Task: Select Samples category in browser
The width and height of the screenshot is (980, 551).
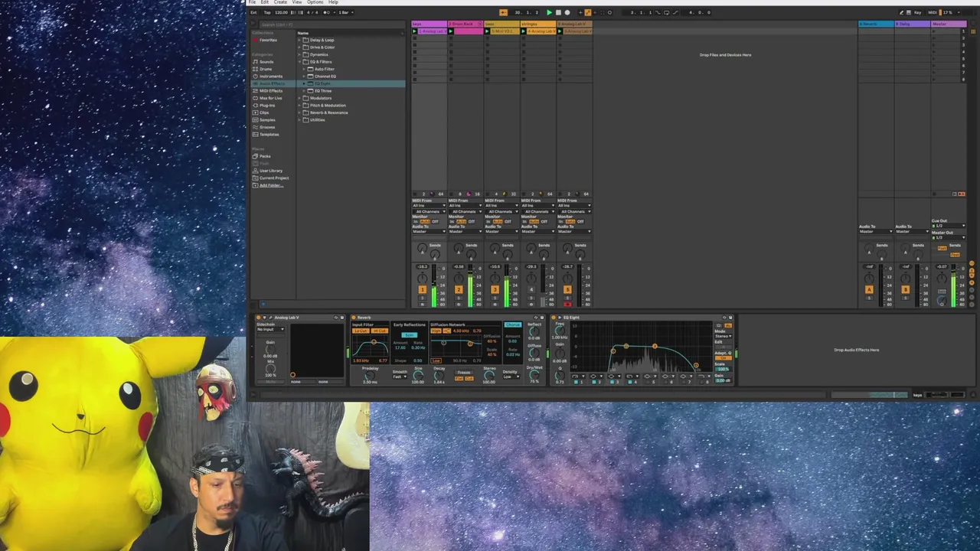Action: tap(267, 120)
